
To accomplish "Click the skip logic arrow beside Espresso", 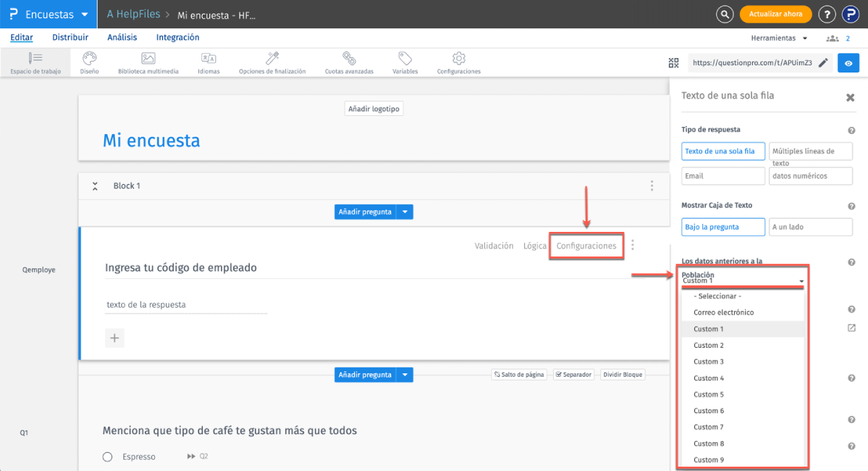I will 191,456.
